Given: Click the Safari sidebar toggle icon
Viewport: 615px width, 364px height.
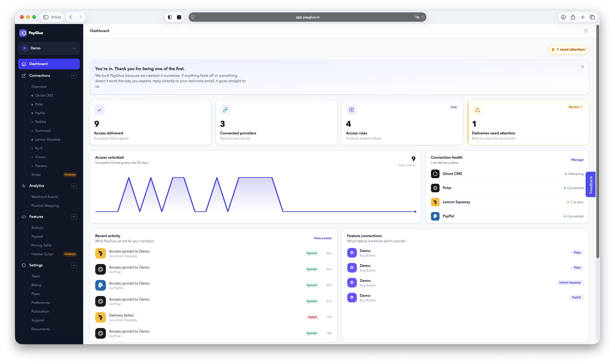Looking at the screenshot, I should [46, 17].
